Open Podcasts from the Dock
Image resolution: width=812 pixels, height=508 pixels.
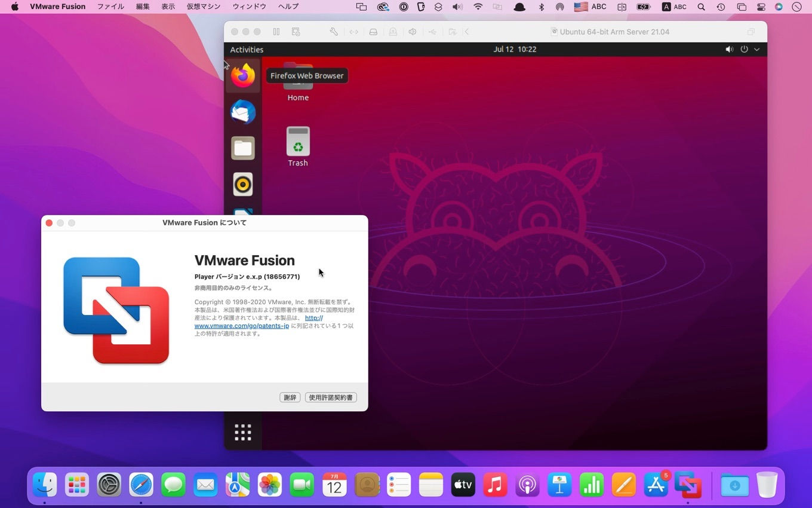point(527,485)
